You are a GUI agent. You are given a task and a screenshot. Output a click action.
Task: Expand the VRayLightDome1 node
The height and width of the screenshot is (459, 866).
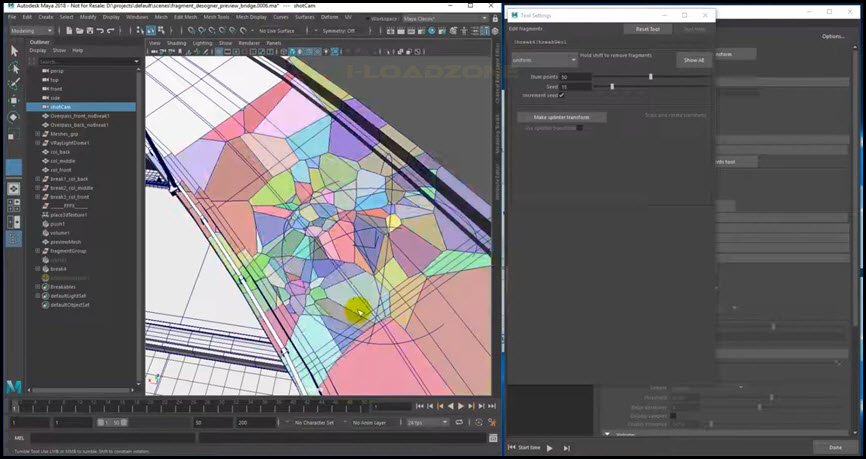[38, 143]
